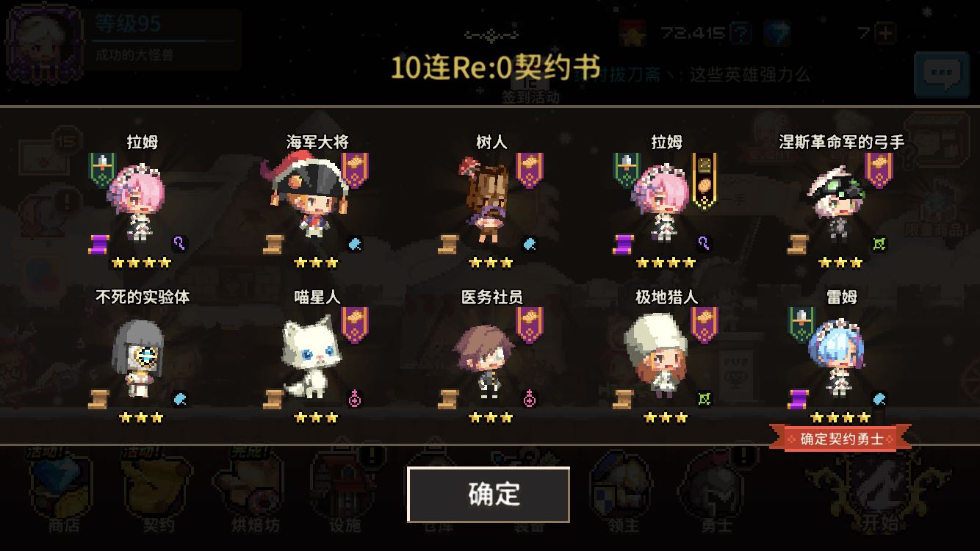Viewport: 980px width, 551px height.
Task: Select the 树人 hero sprite
Action: (487, 199)
